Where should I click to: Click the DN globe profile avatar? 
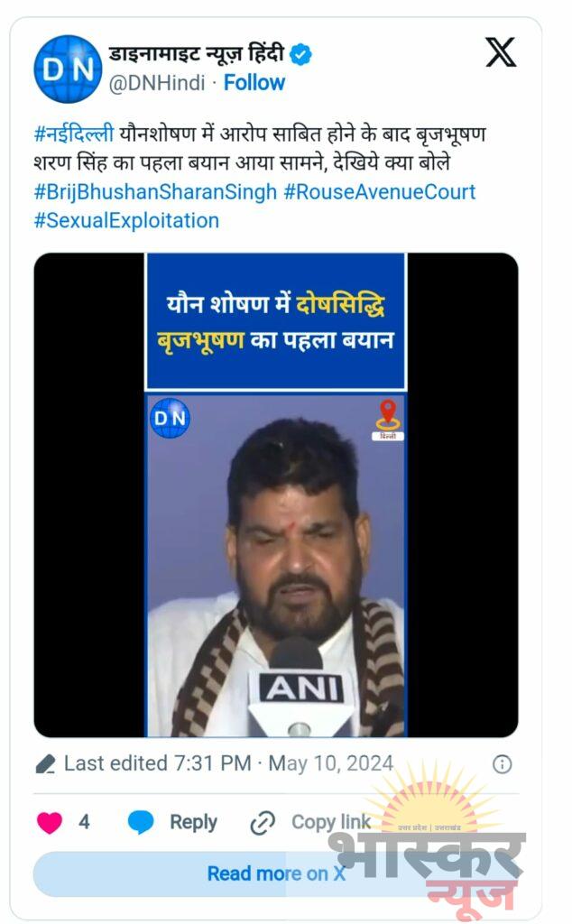click(x=68, y=69)
